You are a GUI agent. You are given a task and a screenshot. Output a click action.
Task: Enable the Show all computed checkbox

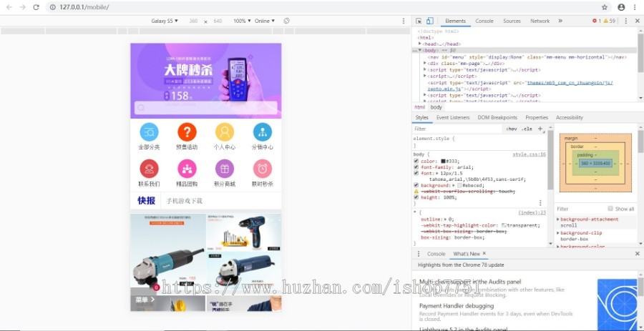click(610, 208)
